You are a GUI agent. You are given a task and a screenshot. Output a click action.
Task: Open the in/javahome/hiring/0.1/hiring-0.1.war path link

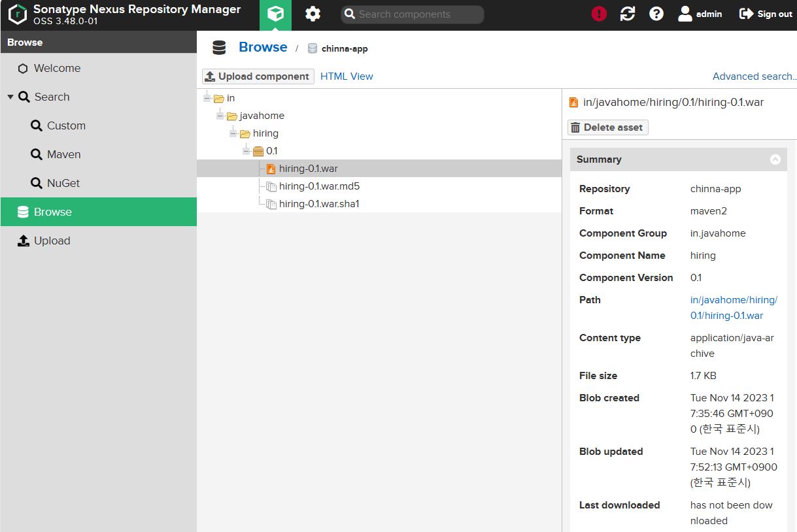pyautogui.click(x=734, y=308)
